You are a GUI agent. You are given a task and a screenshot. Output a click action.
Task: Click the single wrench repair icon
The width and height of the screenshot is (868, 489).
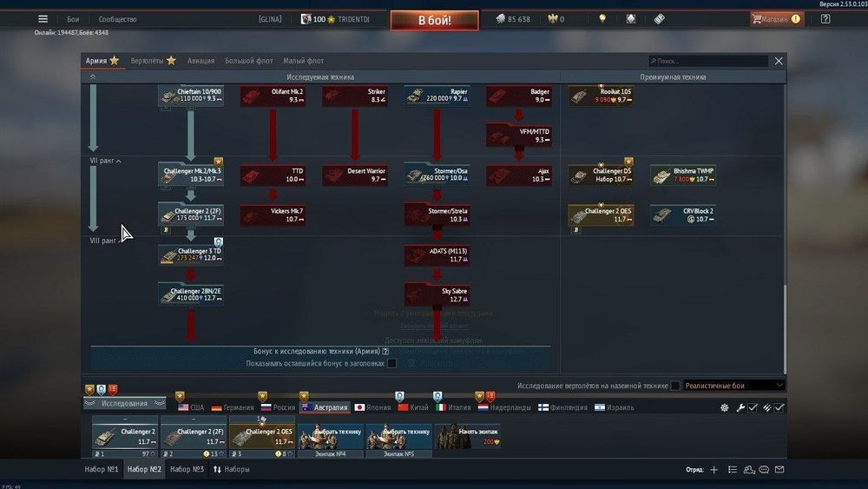(740, 407)
